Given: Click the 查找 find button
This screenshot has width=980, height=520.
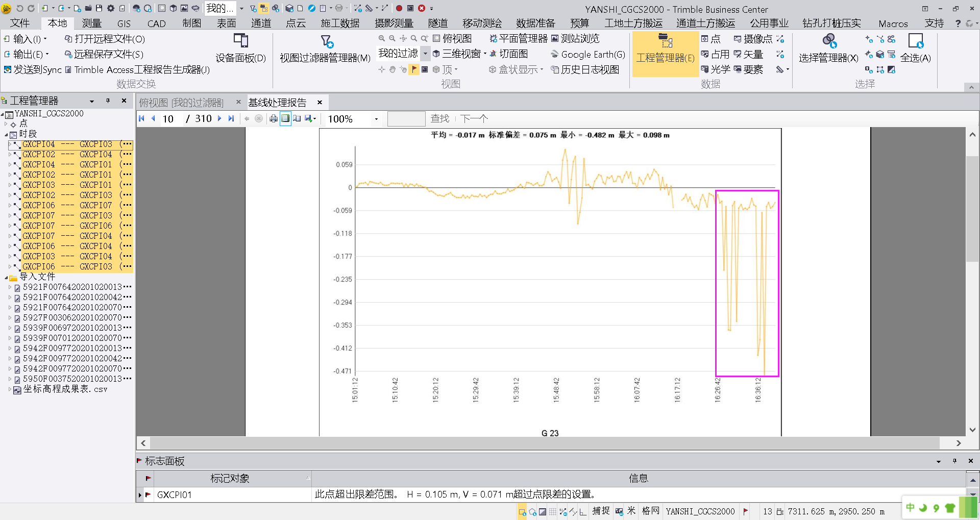Looking at the screenshot, I should pyautogui.click(x=439, y=119).
